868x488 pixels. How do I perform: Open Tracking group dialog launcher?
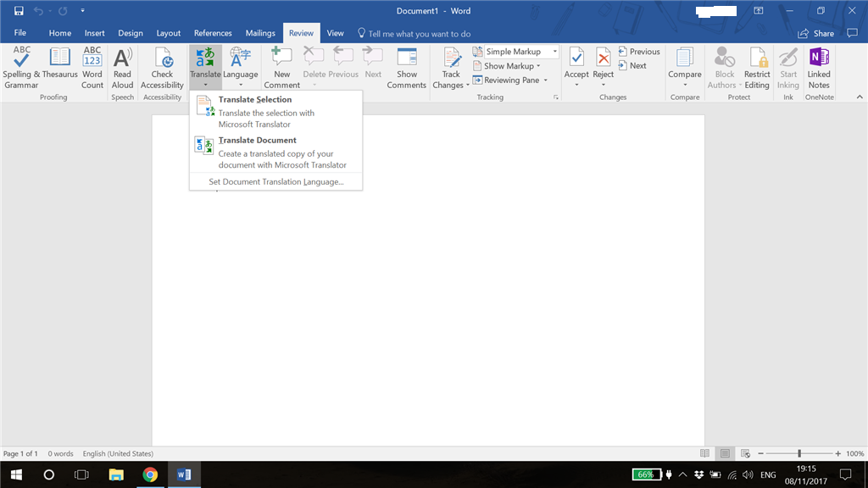coord(556,97)
